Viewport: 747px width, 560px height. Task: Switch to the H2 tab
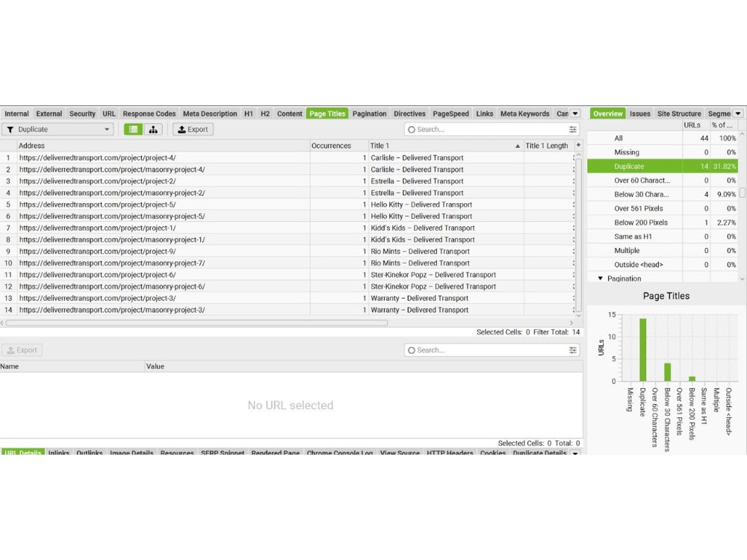(265, 113)
